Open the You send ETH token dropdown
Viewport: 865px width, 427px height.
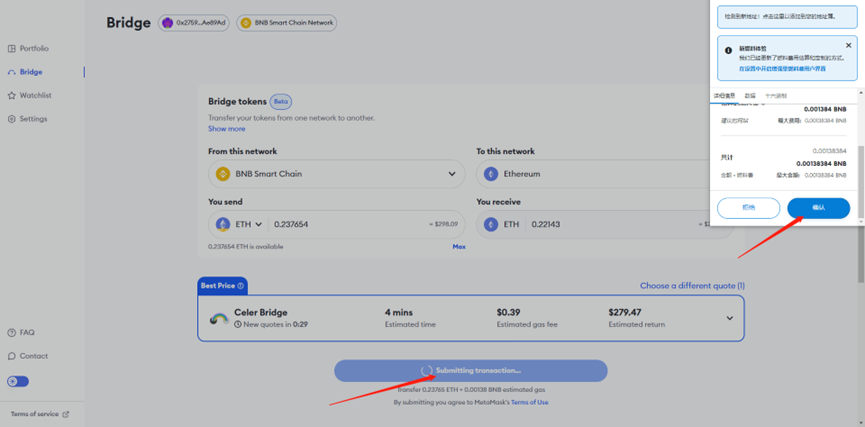(239, 225)
